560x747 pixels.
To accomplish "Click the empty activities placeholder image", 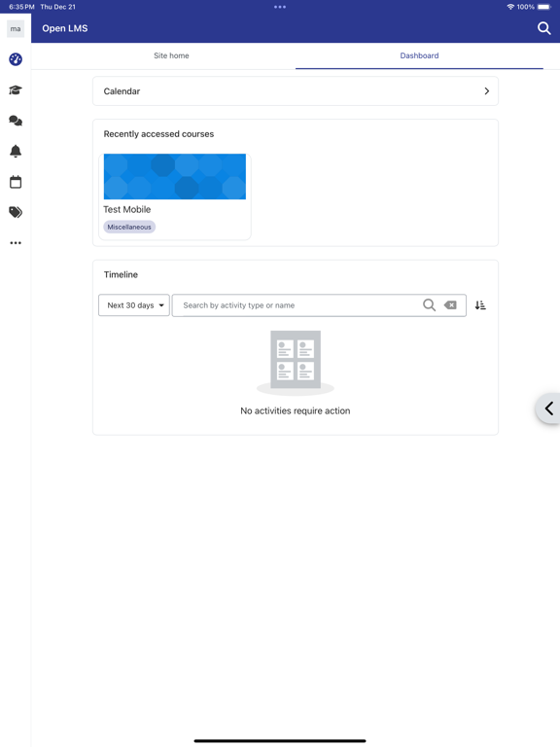I will coord(296,363).
